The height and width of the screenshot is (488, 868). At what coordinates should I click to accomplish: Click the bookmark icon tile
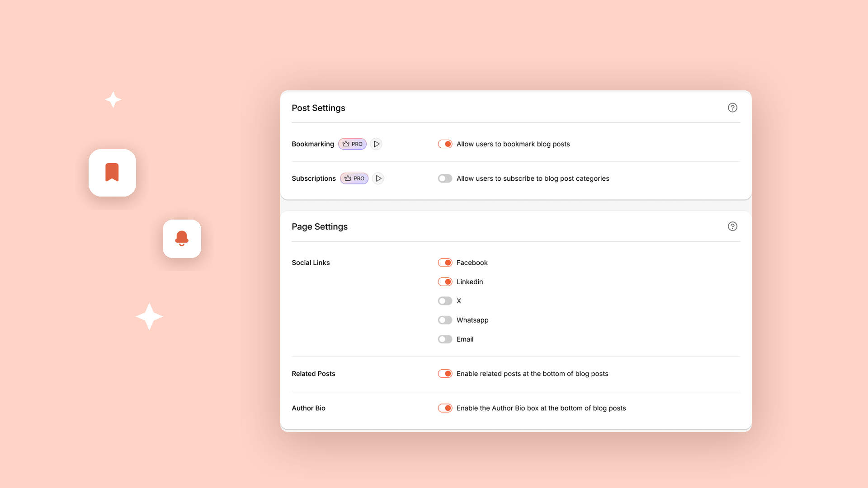point(112,173)
